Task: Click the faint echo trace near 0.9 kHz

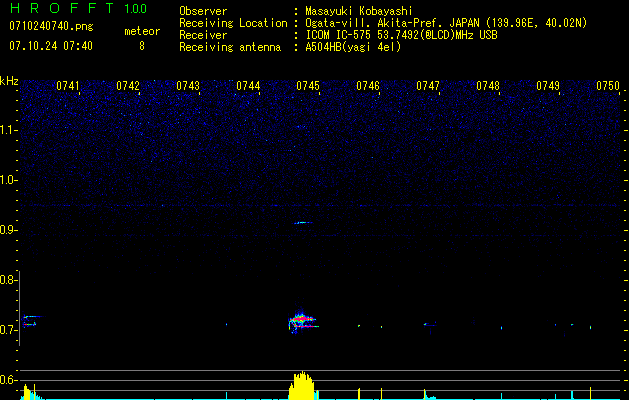Action: (304, 222)
